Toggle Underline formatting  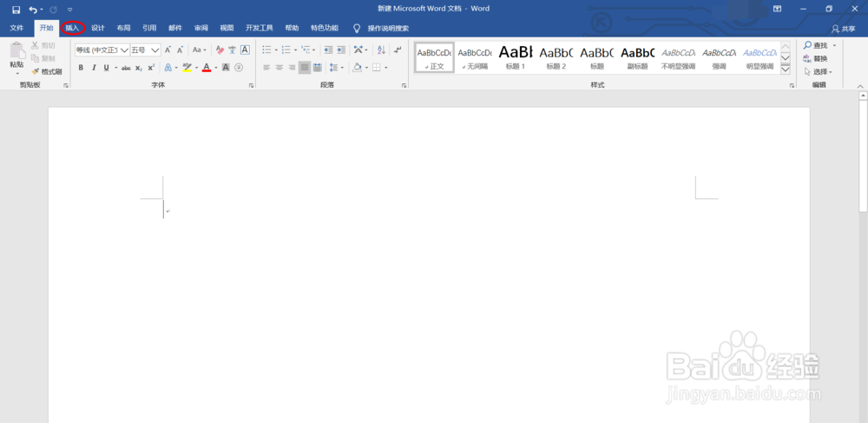coord(106,68)
